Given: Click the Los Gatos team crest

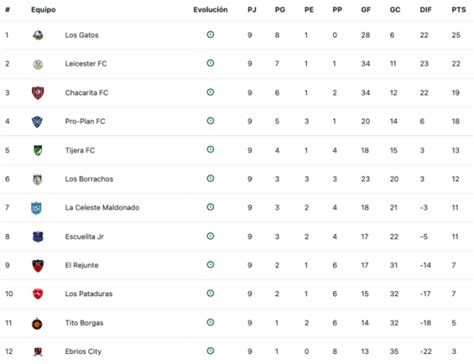Looking at the screenshot, I should (38, 35).
